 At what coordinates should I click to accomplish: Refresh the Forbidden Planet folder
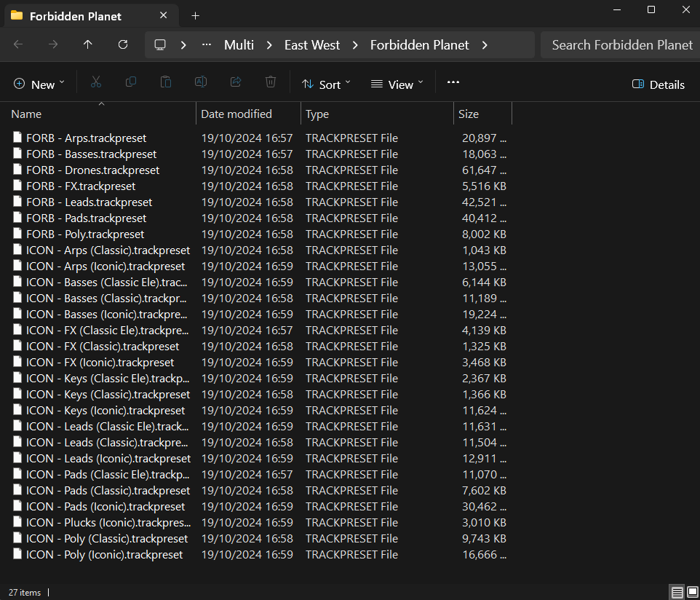click(x=123, y=44)
